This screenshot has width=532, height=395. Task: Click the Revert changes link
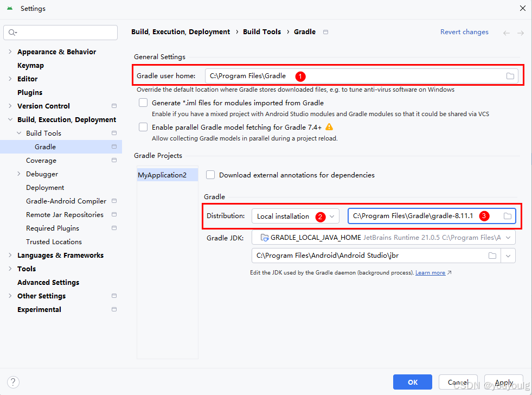(x=464, y=32)
